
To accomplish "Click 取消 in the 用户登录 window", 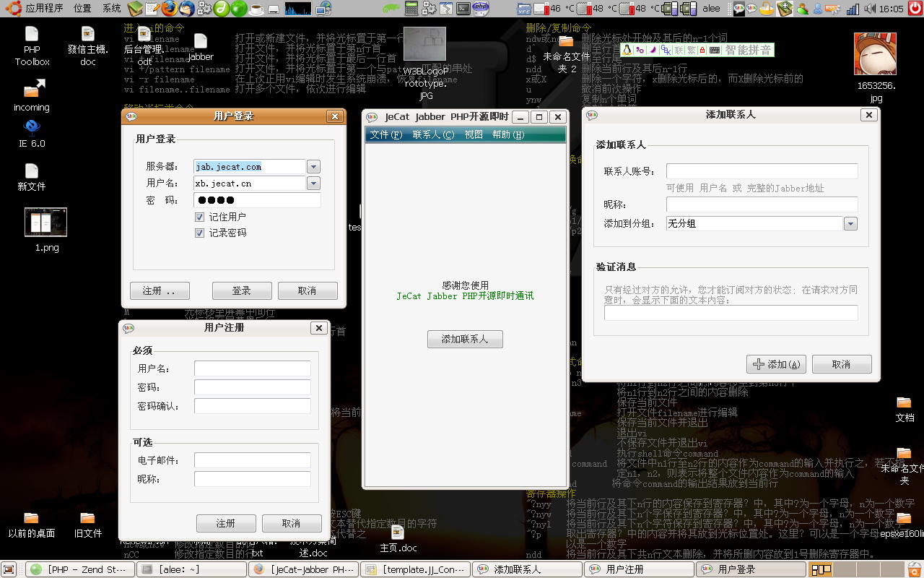I will pos(308,290).
